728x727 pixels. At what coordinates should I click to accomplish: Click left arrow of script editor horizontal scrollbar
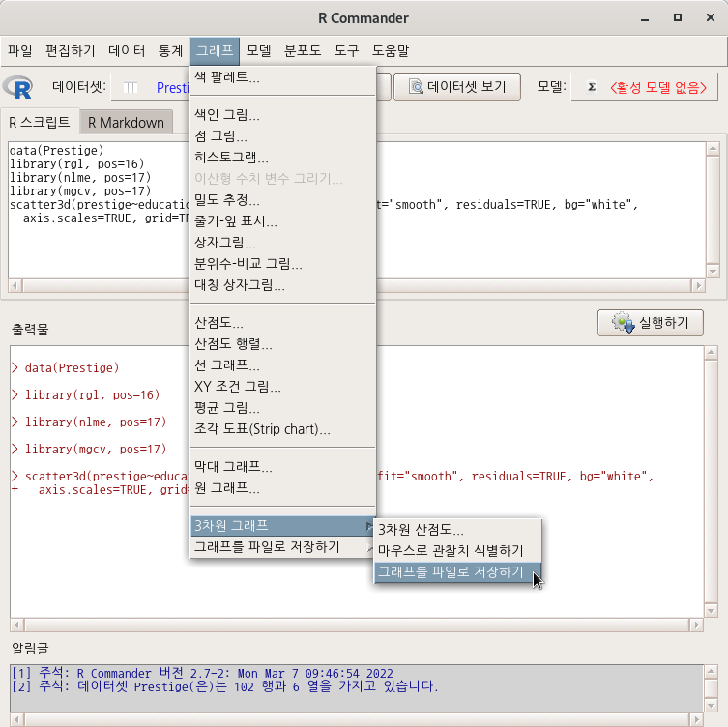(15, 285)
